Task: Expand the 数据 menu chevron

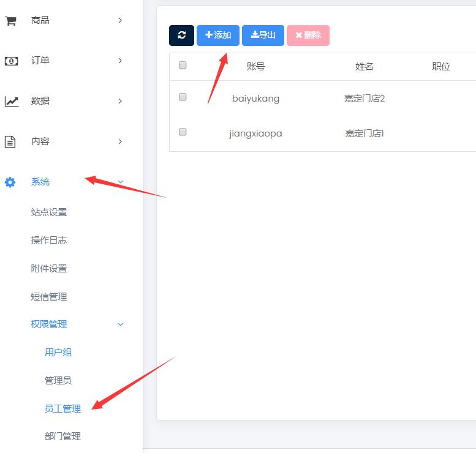Action: (120, 101)
